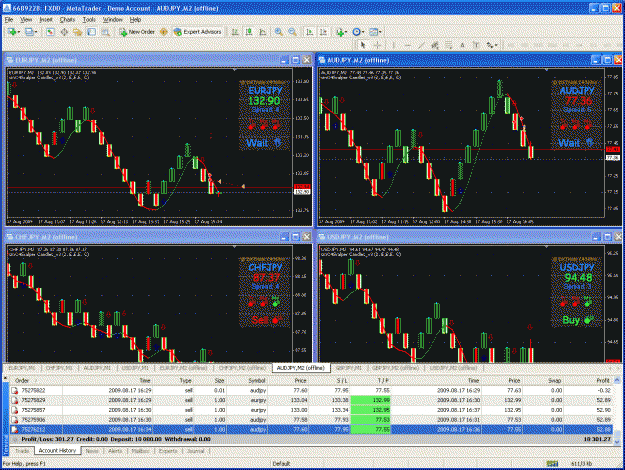625x470 pixels.
Task: Expand the Arrows tool dropdown
Action: click(496, 45)
